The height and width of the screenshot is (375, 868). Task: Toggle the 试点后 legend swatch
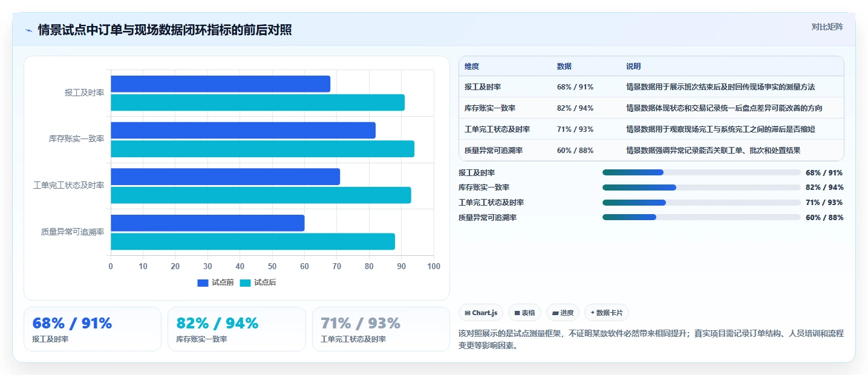[x=245, y=282]
